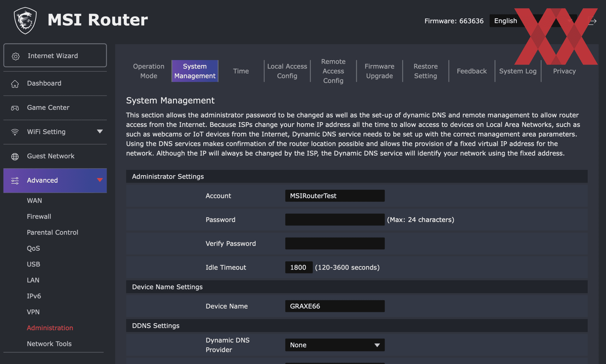Image resolution: width=606 pixels, height=364 pixels.
Task: Open Parental Control settings
Action: click(x=52, y=232)
